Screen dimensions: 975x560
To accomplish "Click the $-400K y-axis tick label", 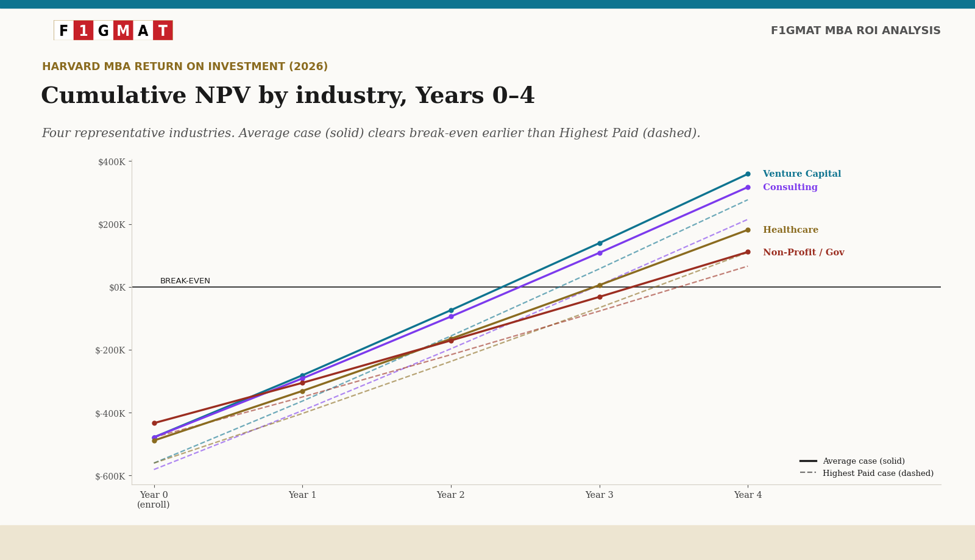I will pyautogui.click(x=110, y=414).
